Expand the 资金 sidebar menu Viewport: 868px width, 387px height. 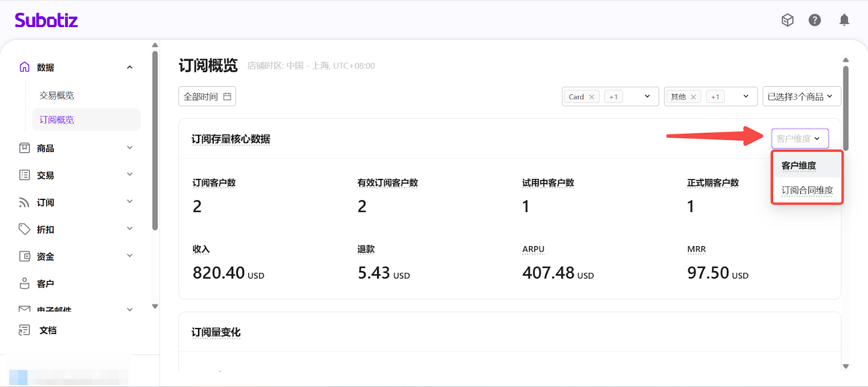(x=130, y=256)
